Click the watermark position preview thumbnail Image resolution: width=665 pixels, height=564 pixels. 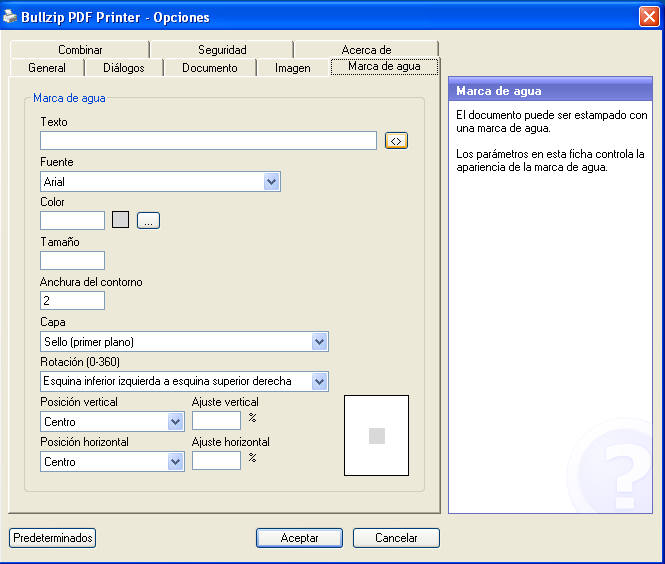coord(377,436)
